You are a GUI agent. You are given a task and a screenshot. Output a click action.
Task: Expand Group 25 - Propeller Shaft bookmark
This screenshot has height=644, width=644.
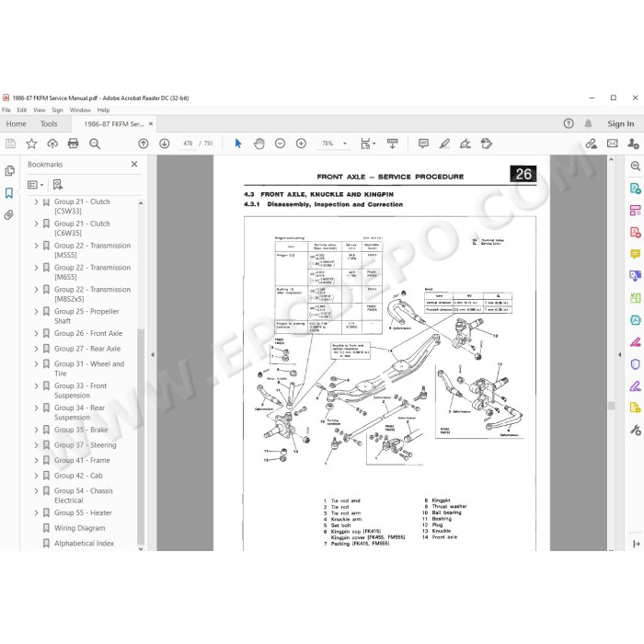(x=36, y=311)
